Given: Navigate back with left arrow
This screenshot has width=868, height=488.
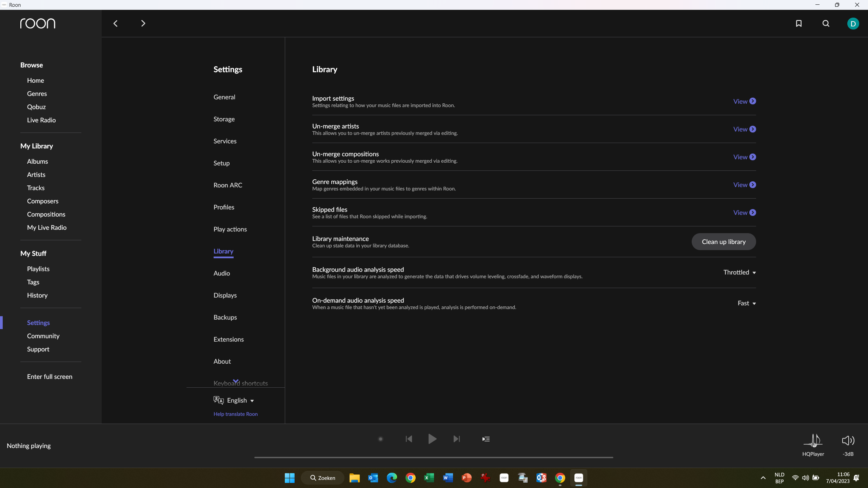Looking at the screenshot, I should [115, 23].
